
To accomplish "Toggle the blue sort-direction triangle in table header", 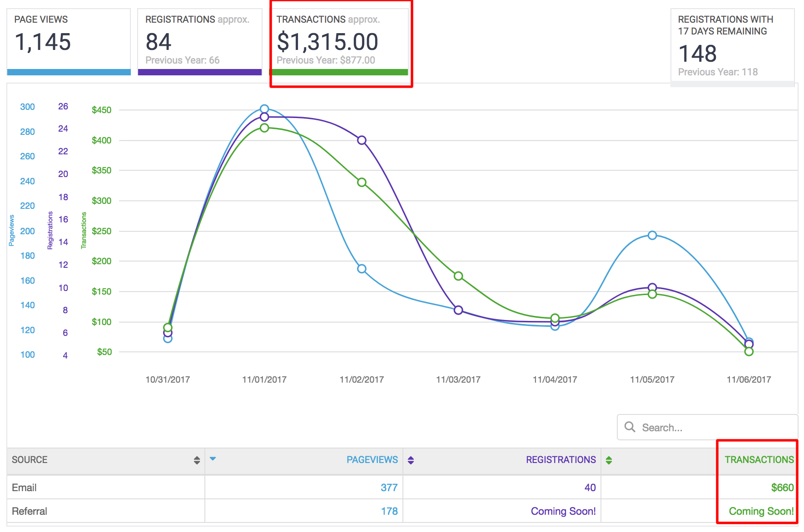I will (213, 459).
